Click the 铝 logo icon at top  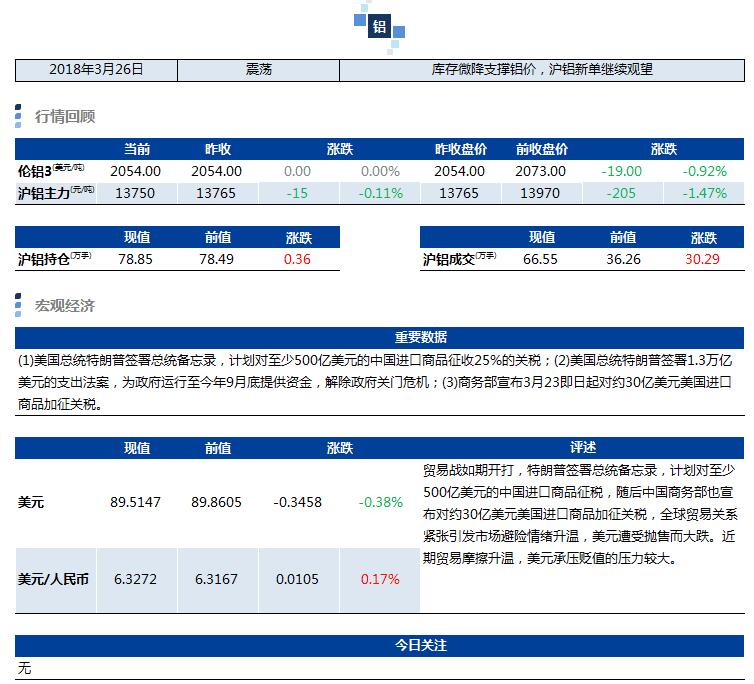click(x=379, y=26)
